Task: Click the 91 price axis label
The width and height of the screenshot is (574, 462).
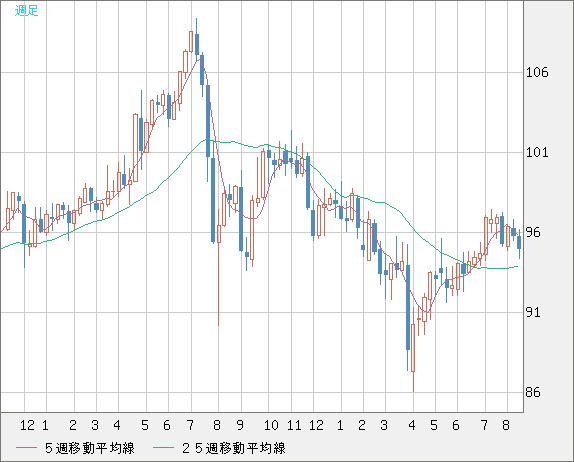Action: click(533, 312)
